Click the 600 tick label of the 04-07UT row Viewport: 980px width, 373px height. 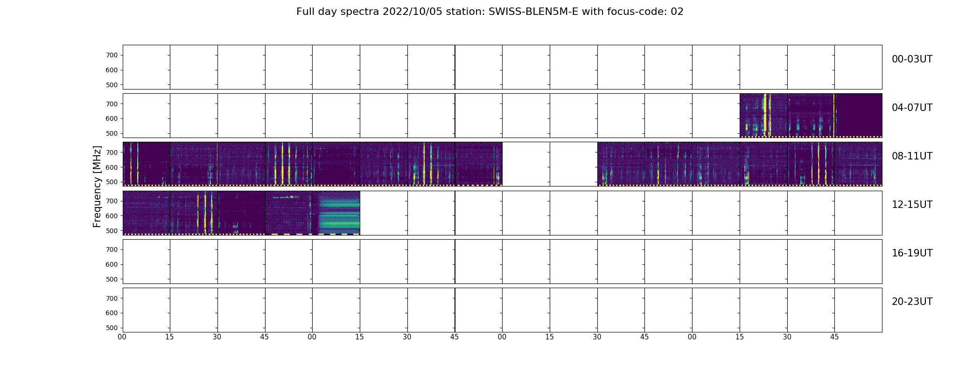[x=112, y=118]
